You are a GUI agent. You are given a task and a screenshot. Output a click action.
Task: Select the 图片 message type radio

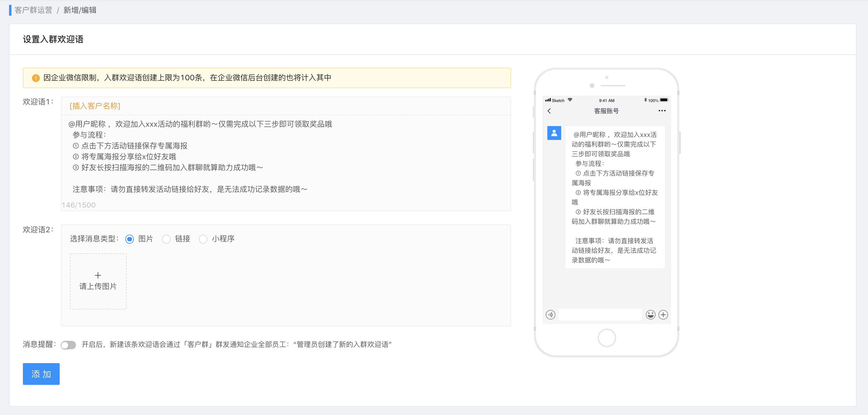tap(130, 239)
